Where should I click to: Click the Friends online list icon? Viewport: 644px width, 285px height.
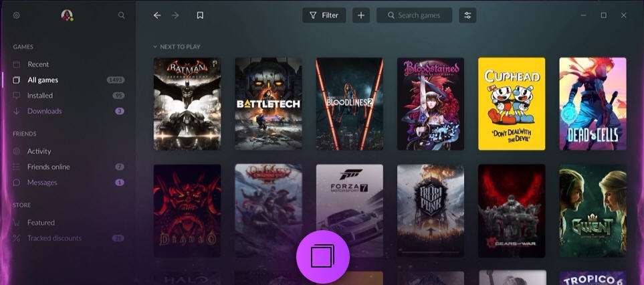[x=17, y=167]
